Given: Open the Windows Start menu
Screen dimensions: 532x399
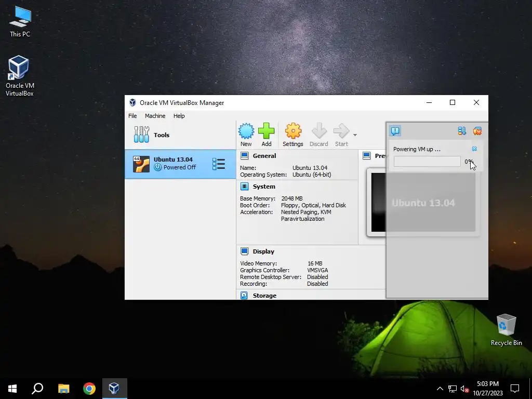Looking at the screenshot, I should click(x=12, y=389).
